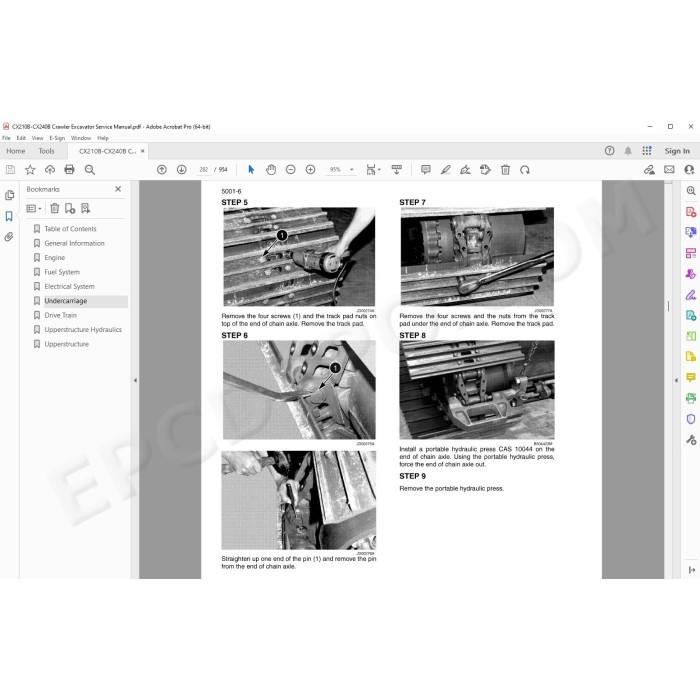The image size is (700, 700).
Task: Go to next page arrow icon
Action: [181, 170]
